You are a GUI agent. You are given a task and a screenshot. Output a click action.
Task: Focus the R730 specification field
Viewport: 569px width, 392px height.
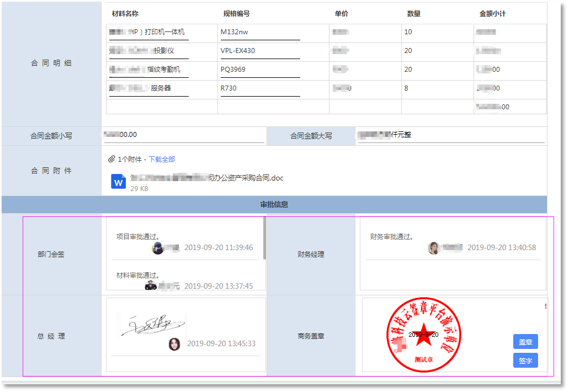pyautogui.click(x=259, y=88)
